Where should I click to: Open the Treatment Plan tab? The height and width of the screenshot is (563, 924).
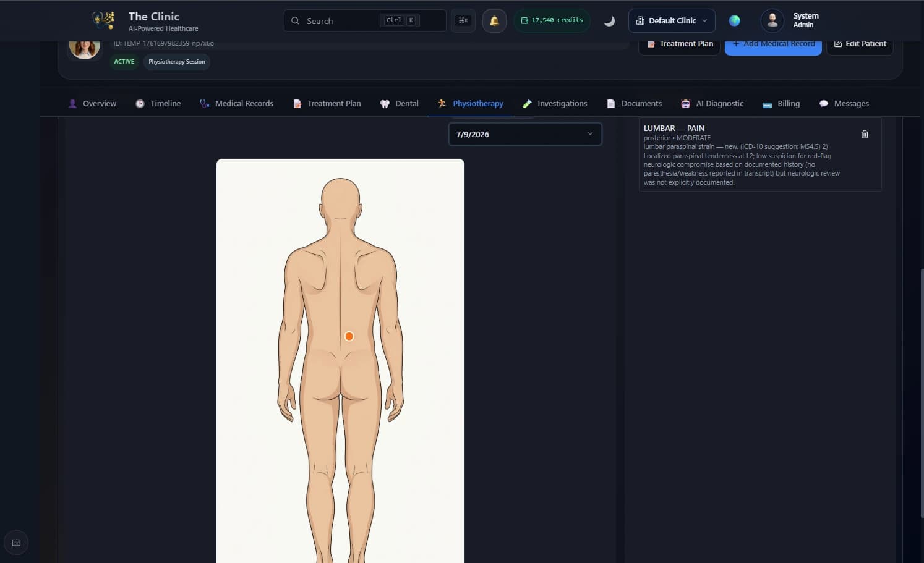(x=327, y=103)
